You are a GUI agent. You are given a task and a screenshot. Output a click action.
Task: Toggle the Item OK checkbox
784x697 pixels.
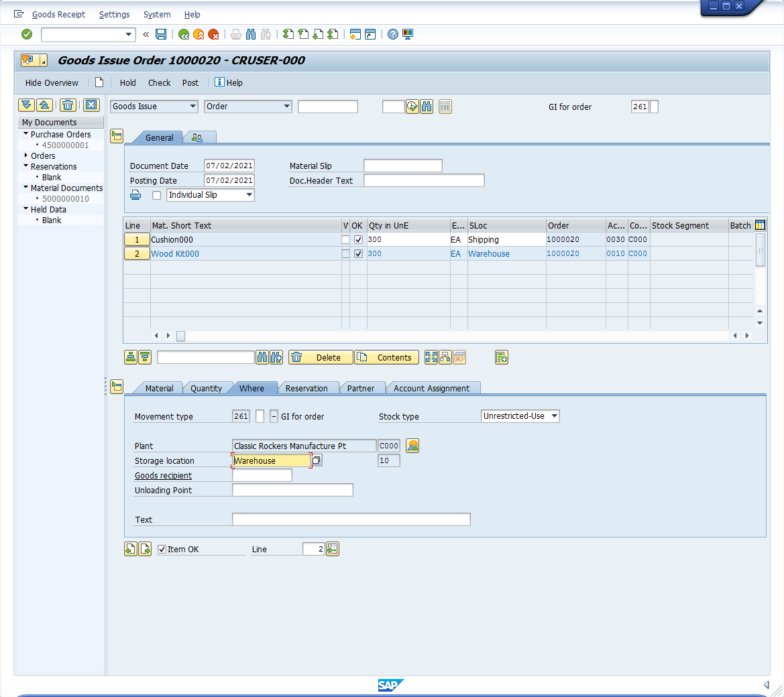162,549
